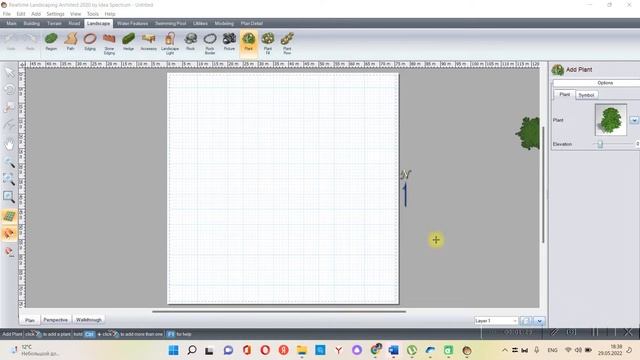The image size is (640, 360).
Task: Click the plant preview thumbnail
Action: [x=611, y=120]
